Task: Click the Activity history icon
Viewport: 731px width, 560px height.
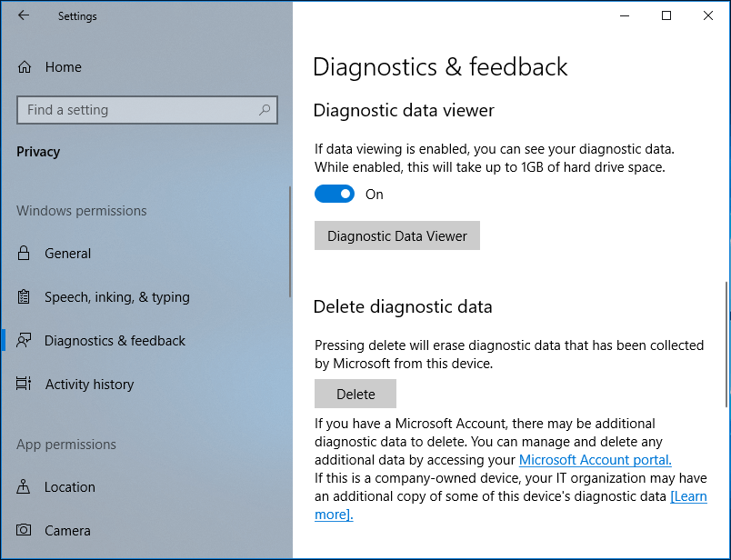Action: coord(25,385)
